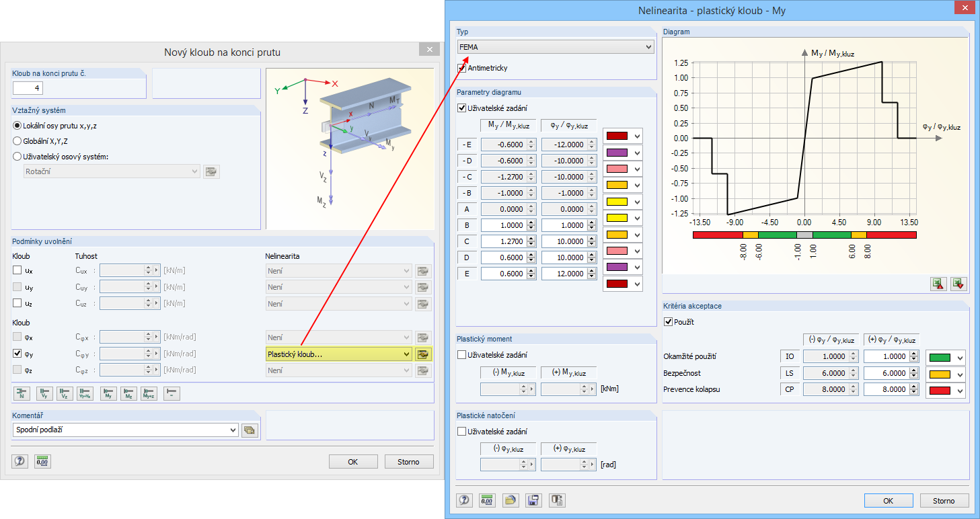Enable Uživatelské zadání under Plastické natočení
The height and width of the screenshot is (519, 980).
coord(462,432)
